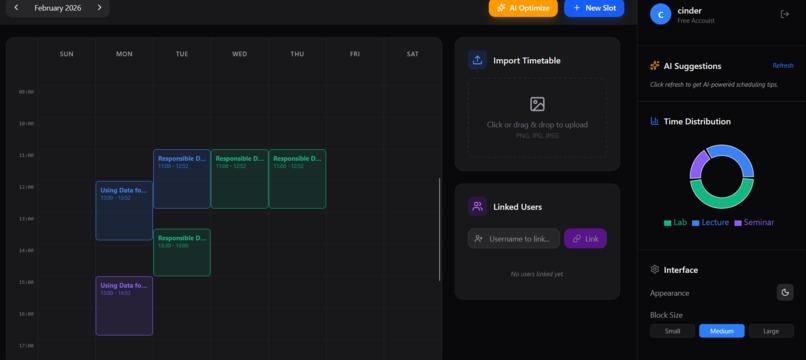Click the New Slot button
This screenshot has width=806, height=360.
click(594, 8)
